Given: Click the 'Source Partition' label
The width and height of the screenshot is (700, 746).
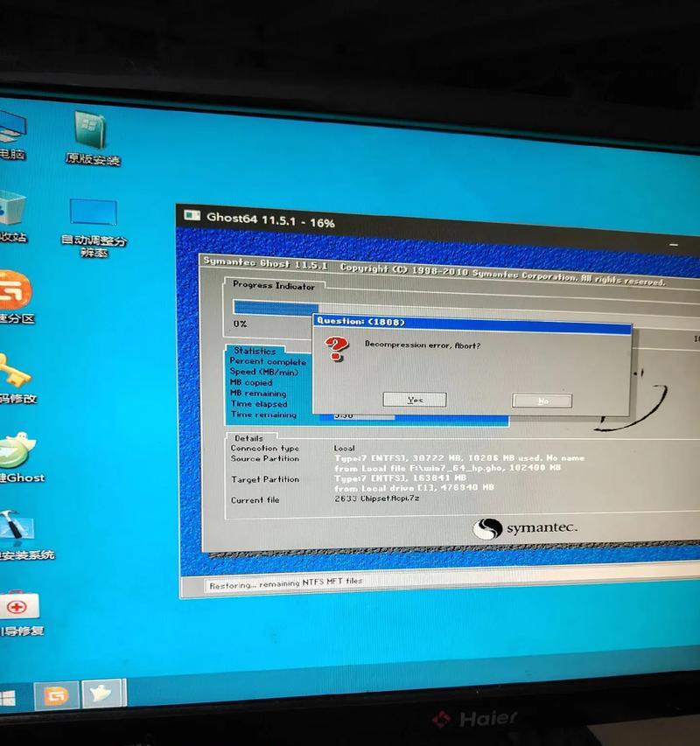Looking at the screenshot, I should tap(264, 458).
